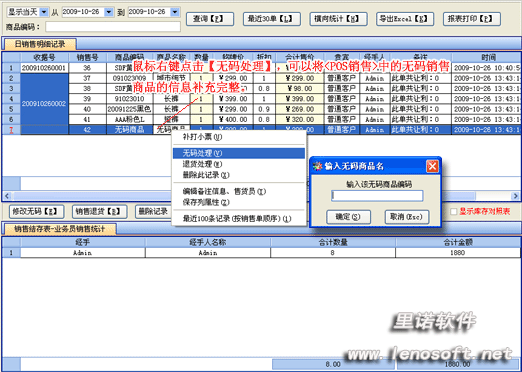The image size is (522, 372).
Task: Click the 取消 (Esc) button
Action: (x=407, y=217)
